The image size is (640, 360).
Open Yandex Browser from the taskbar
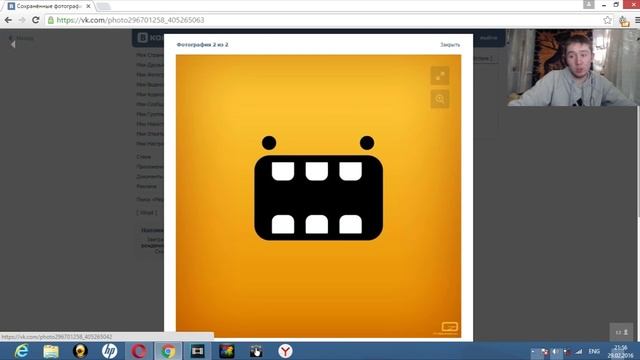coord(285,351)
